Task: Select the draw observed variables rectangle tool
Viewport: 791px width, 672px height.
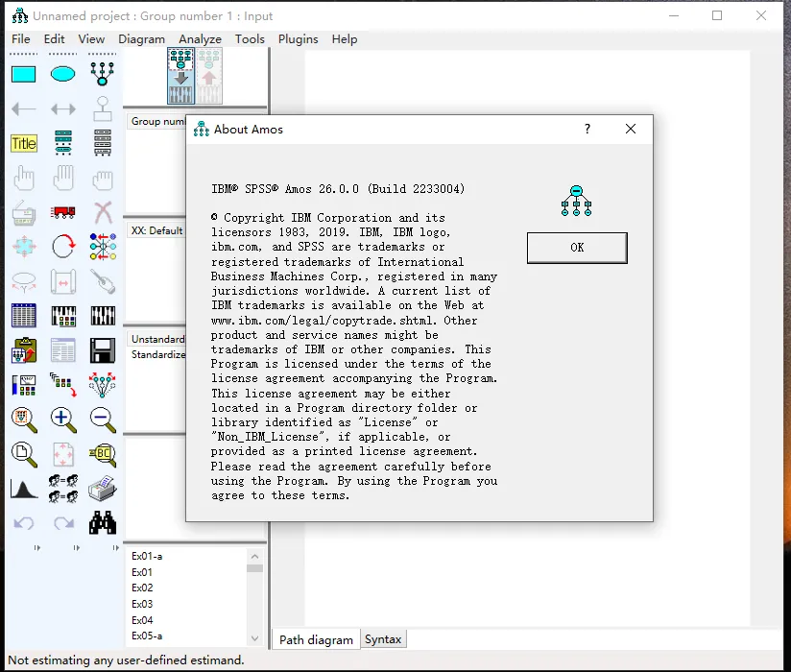Action: (24, 74)
